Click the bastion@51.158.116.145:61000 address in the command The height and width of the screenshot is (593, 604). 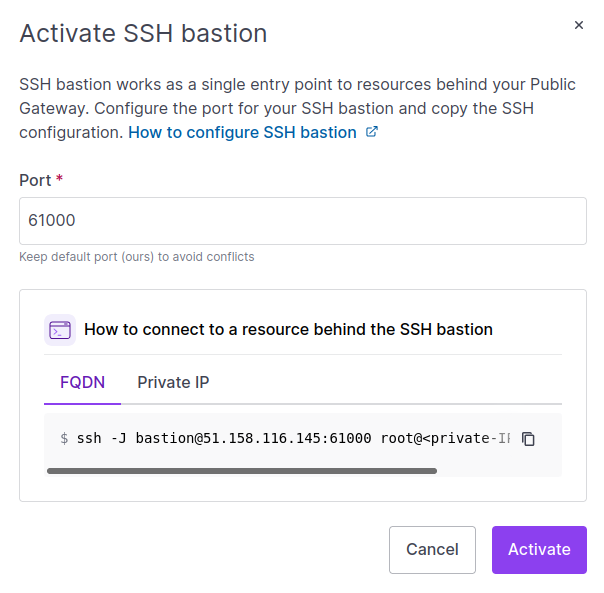254,439
